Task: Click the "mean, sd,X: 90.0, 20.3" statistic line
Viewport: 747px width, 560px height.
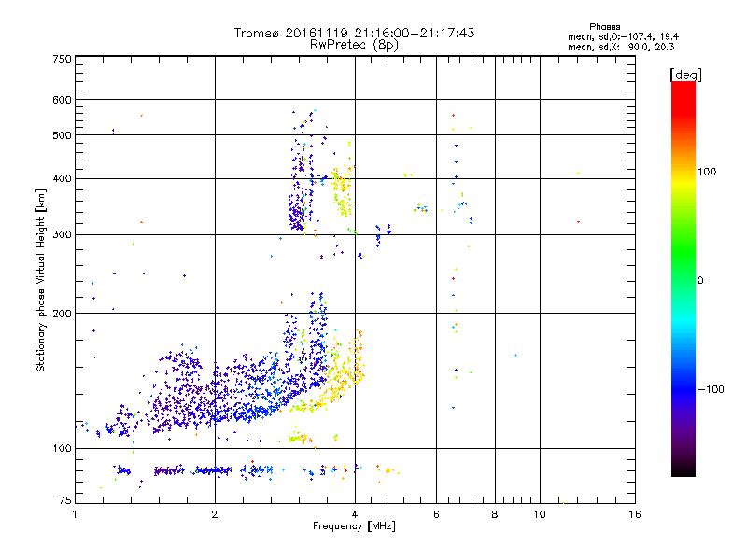Action: click(621, 47)
